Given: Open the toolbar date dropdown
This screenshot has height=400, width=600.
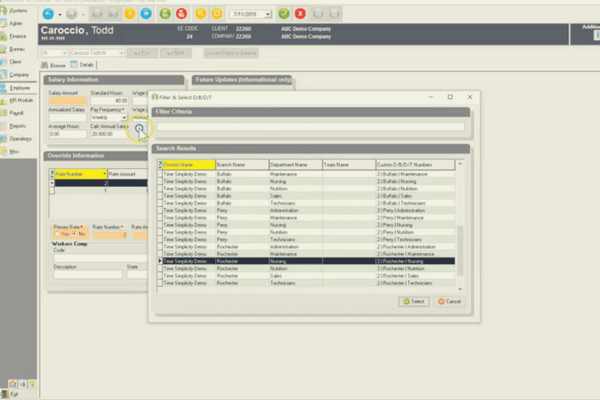Looking at the screenshot, I should 268,14.
